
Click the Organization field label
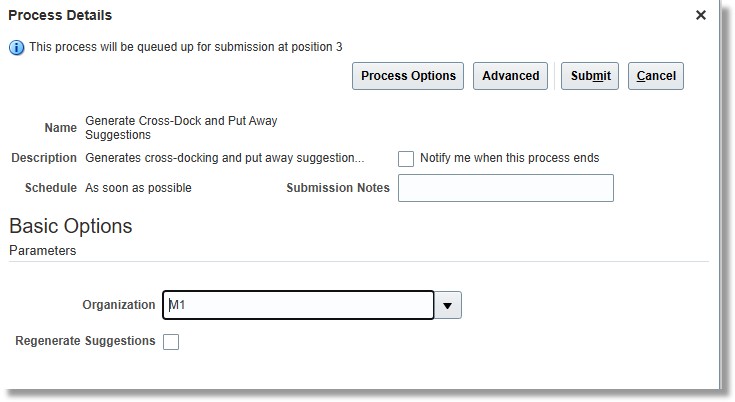click(119, 305)
